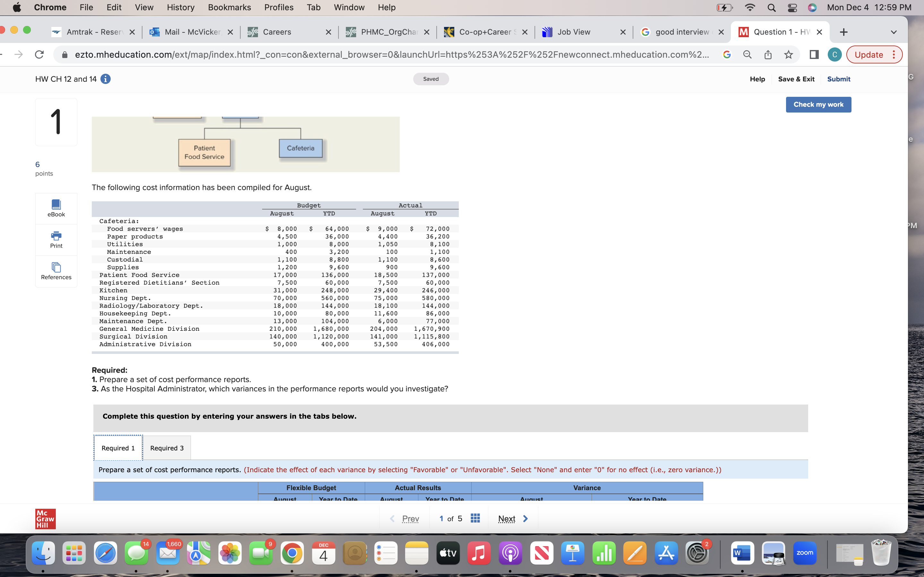
Task: Open the Chrome side panel icon
Action: tap(814, 54)
